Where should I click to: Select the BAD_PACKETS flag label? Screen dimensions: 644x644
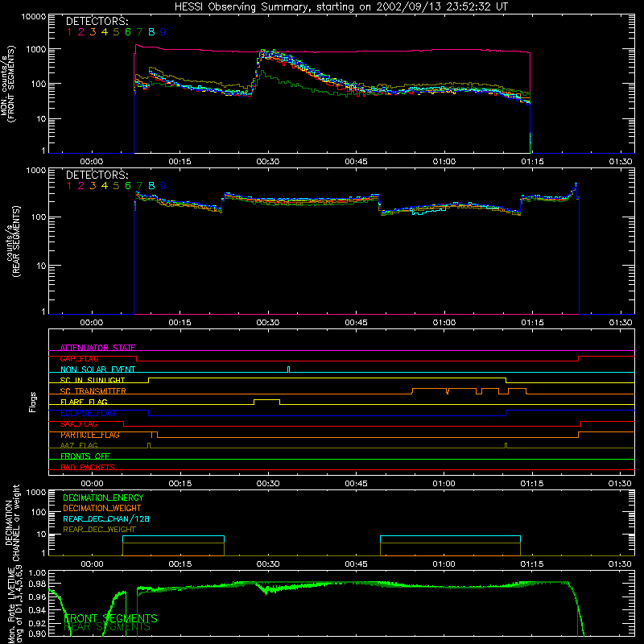click(x=88, y=467)
